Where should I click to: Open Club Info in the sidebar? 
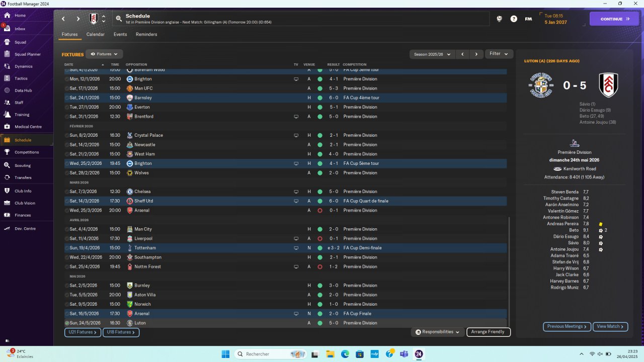[23, 191]
